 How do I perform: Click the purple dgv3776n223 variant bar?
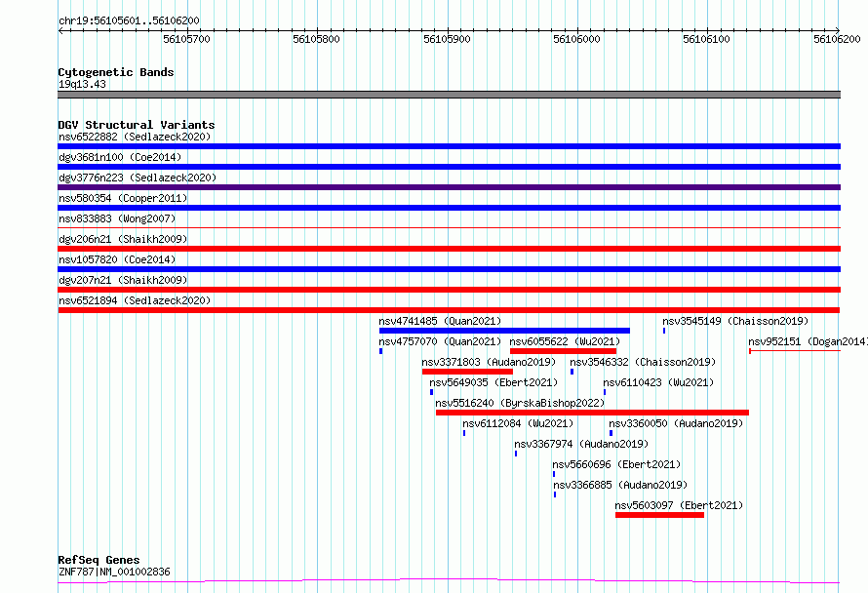click(449, 187)
